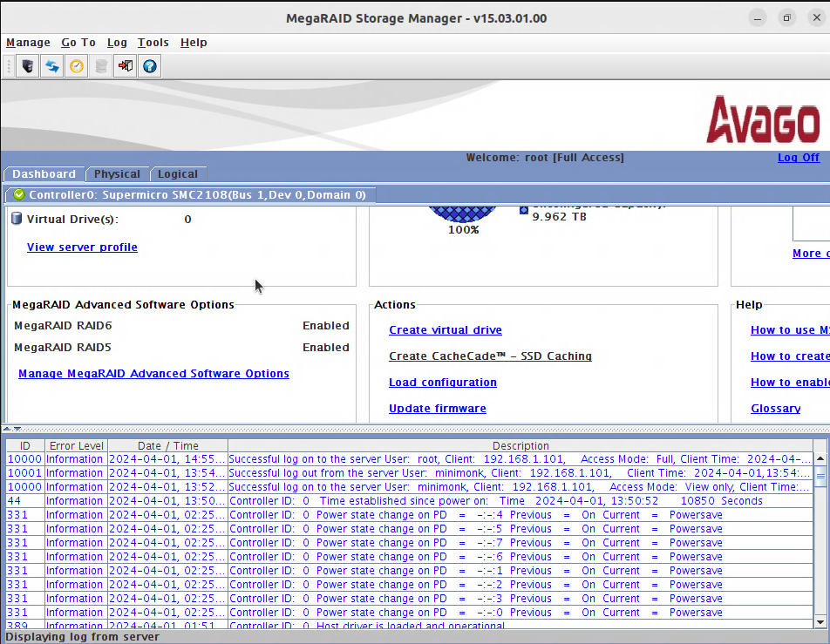830x644 pixels.
Task: Select log row 44 Time established entry
Action: pos(410,500)
